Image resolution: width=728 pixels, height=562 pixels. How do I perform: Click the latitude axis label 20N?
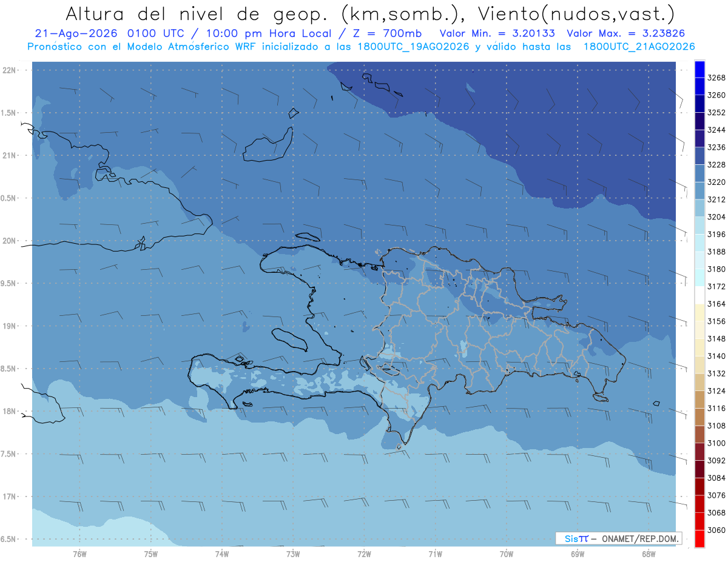pyautogui.click(x=9, y=241)
